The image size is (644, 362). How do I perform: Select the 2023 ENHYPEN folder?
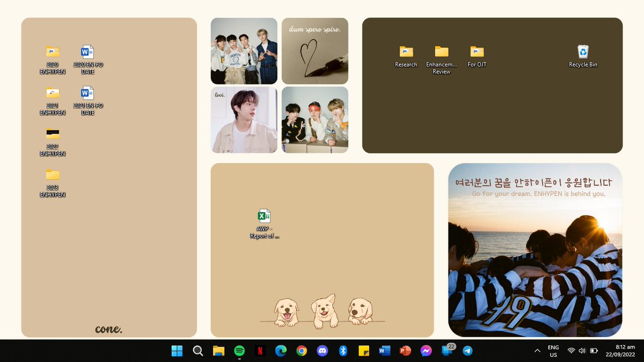53,183
